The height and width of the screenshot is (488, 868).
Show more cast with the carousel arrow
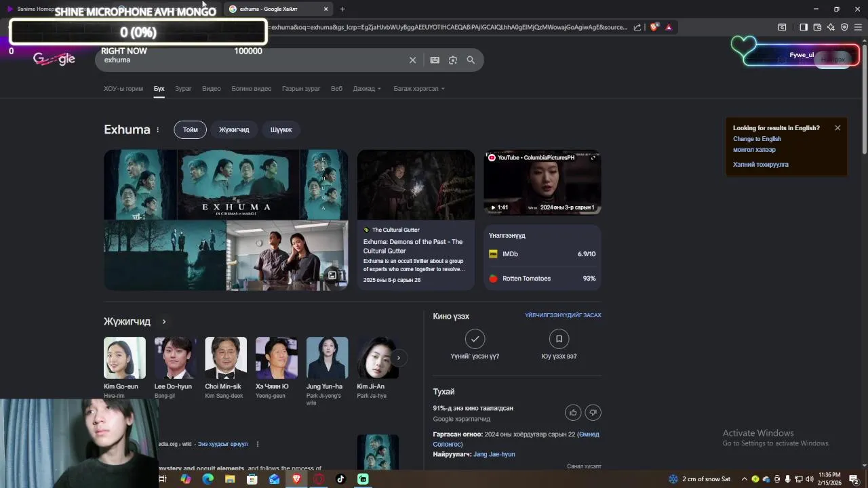(399, 358)
